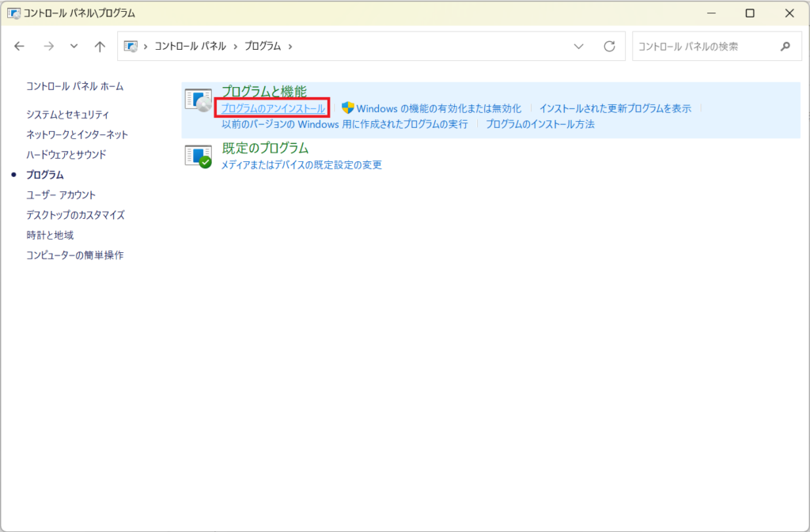Open プログラムのアンインストール link

tap(273, 108)
